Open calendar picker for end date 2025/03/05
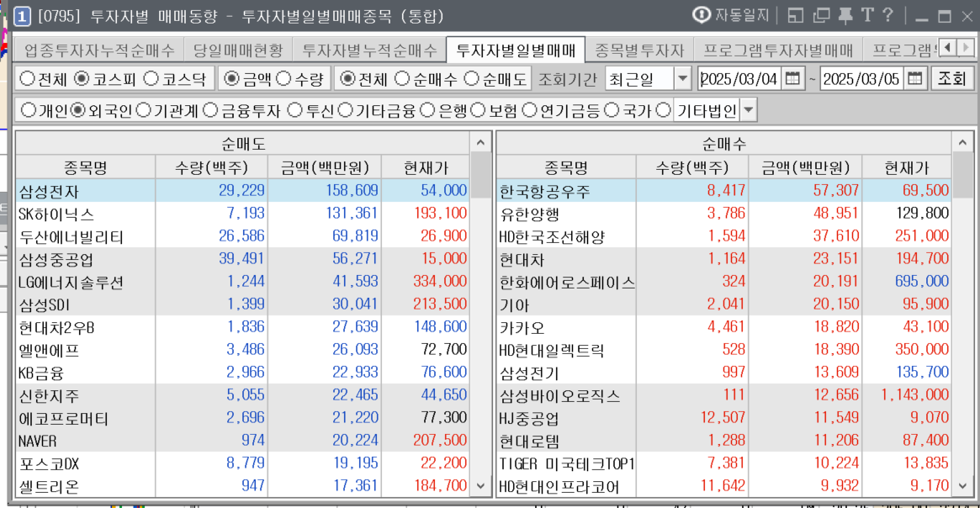 (x=915, y=79)
